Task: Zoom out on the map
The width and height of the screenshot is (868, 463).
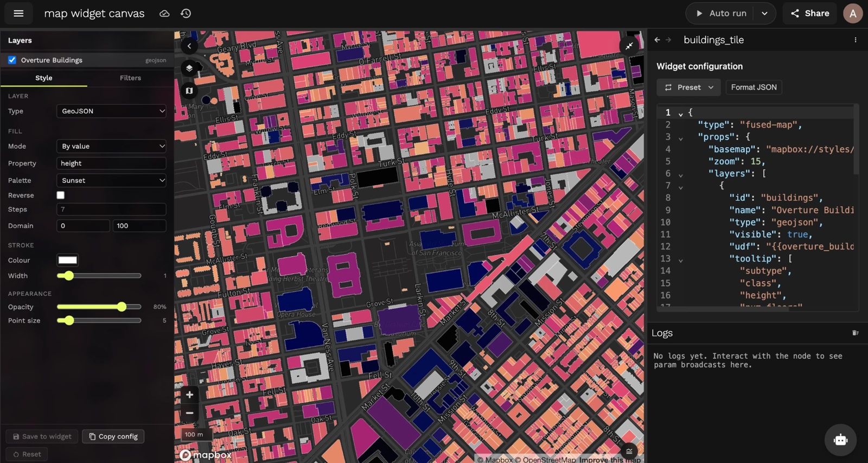Action: pyautogui.click(x=189, y=413)
